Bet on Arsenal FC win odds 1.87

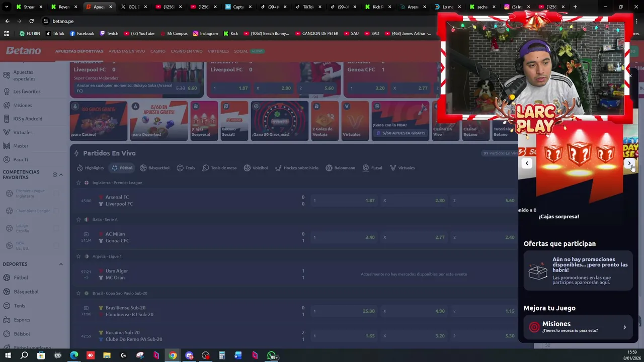[x=344, y=201]
